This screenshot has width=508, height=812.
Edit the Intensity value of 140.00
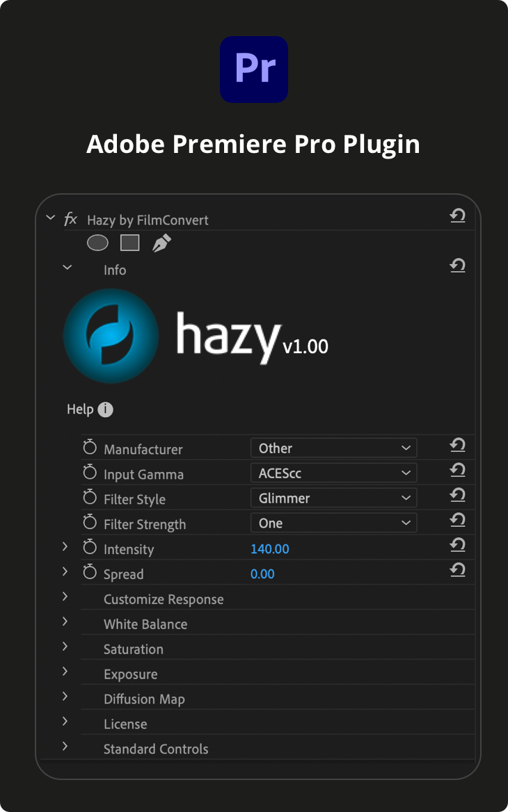pos(270,549)
